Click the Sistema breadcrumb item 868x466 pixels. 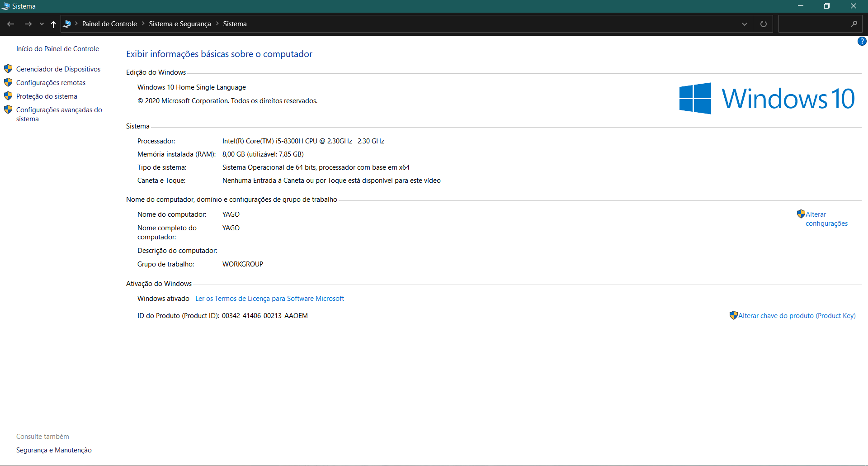235,24
